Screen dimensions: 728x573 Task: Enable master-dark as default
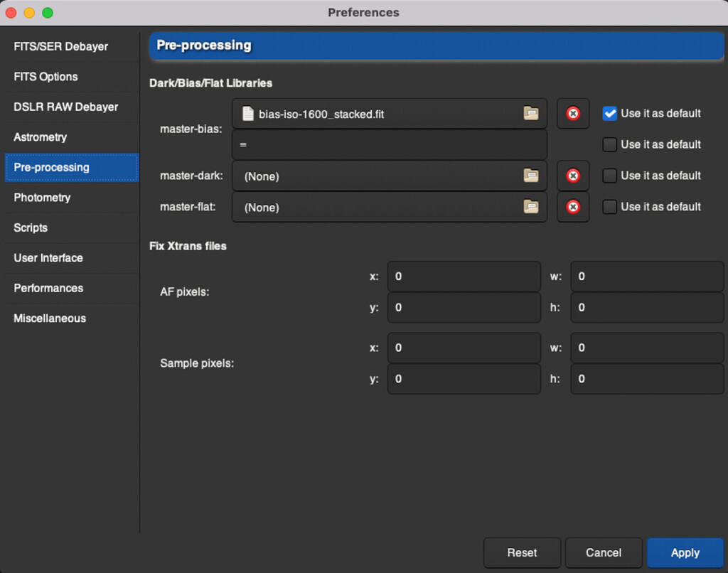(x=610, y=175)
